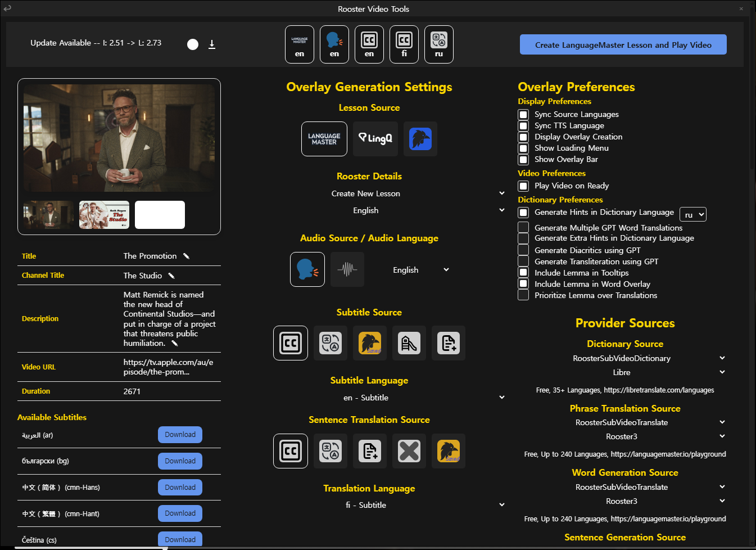
Task: Select the add-file icon under Subtitle Source
Action: (x=449, y=343)
